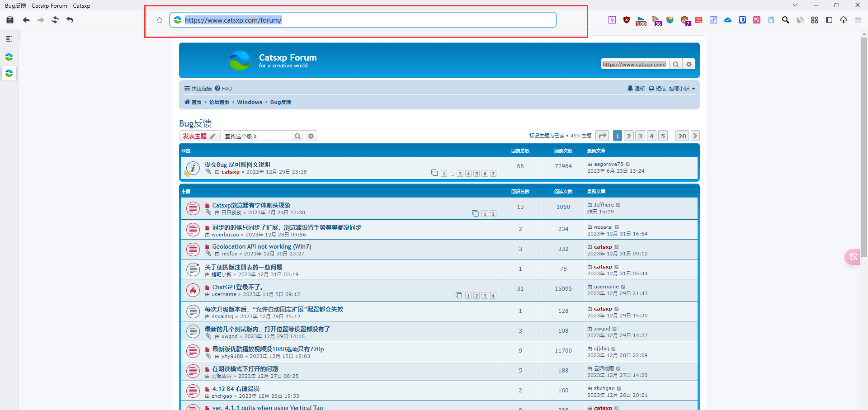Open the red notes extension icon
The width and height of the screenshot is (868, 410).
coord(699,20)
